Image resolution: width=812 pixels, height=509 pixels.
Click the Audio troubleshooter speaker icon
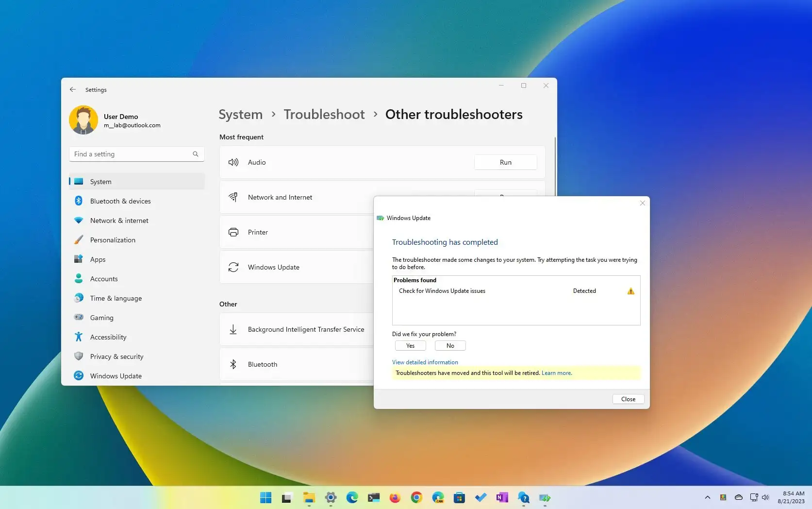pos(233,162)
